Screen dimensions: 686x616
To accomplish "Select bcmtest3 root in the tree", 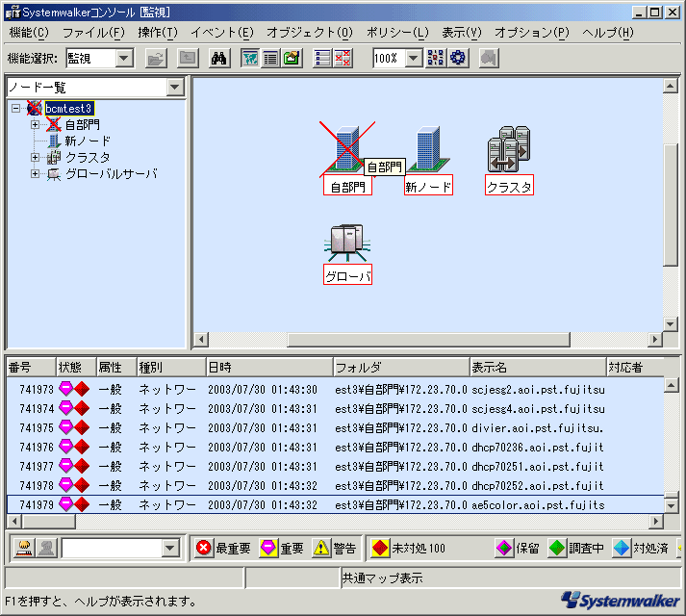I will click(x=68, y=108).
